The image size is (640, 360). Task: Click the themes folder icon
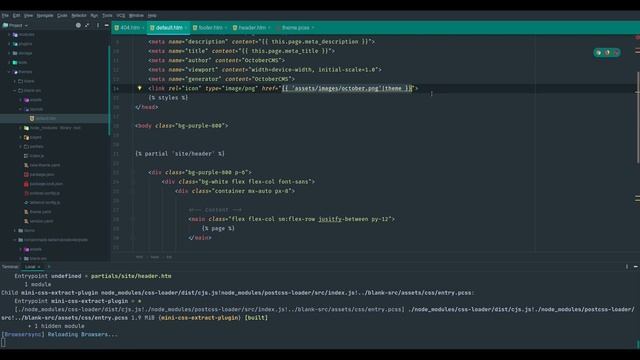tap(16, 72)
